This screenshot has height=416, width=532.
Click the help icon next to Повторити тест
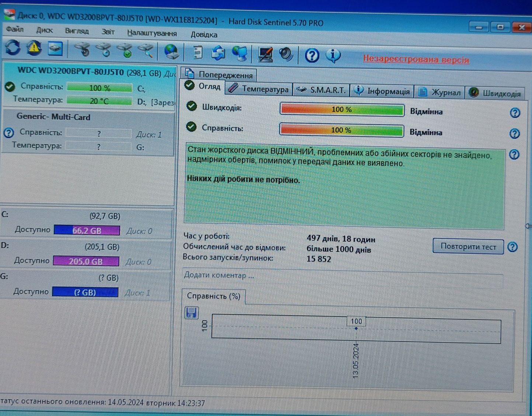point(513,247)
